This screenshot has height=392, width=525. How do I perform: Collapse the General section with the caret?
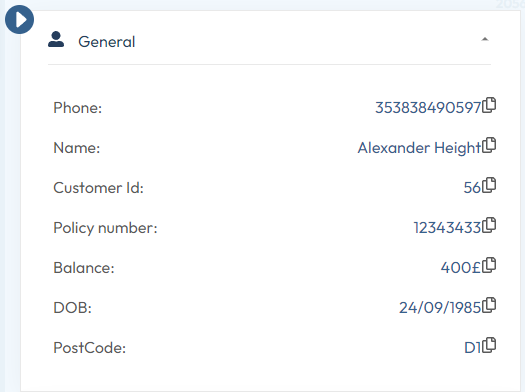click(x=485, y=40)
